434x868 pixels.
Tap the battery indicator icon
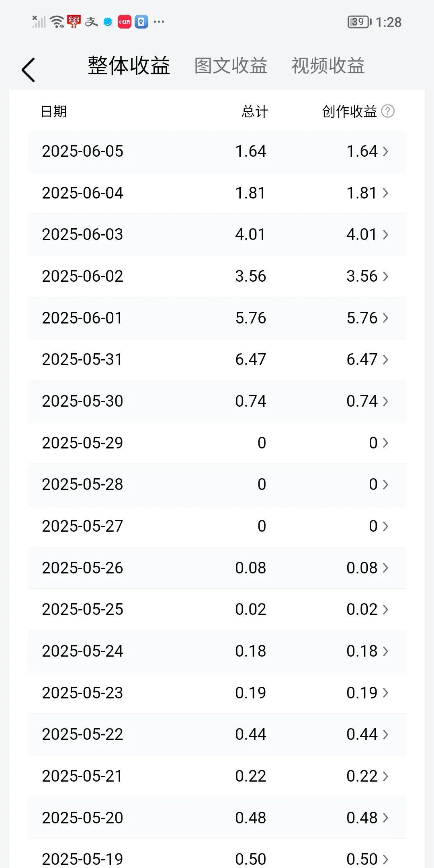pos(360,22)
